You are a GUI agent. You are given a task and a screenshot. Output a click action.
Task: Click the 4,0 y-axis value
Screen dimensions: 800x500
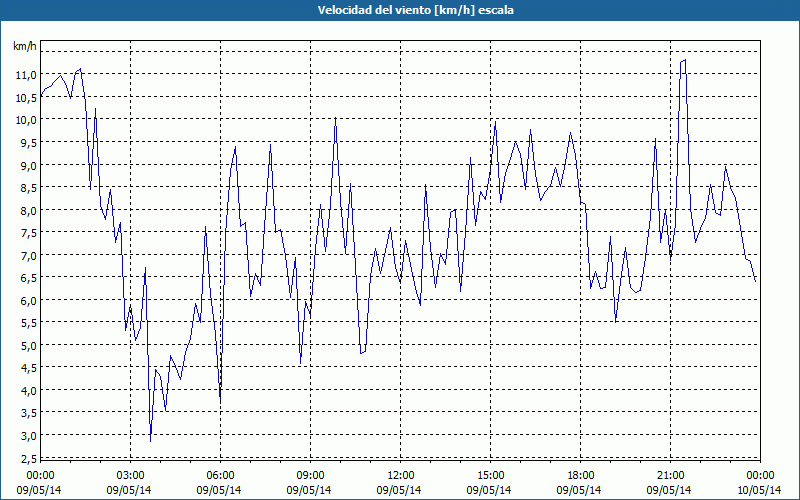point(28,390)
